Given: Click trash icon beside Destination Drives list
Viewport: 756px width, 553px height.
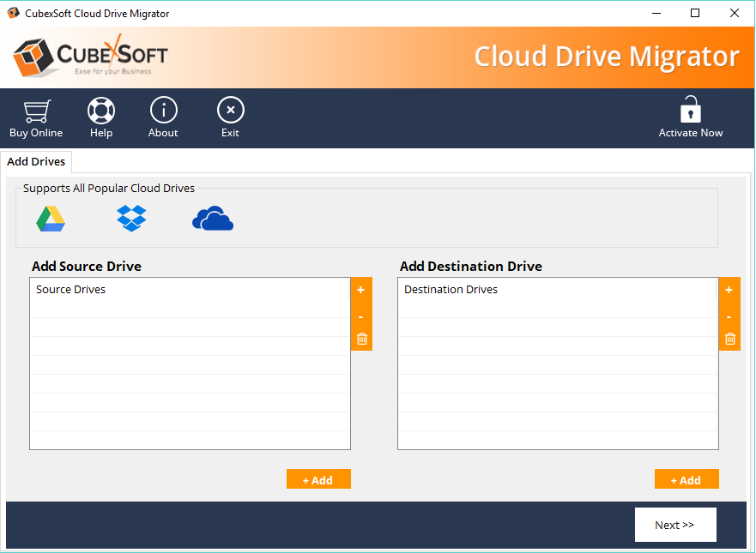Looking at the screenshot, I should point(729,340).
